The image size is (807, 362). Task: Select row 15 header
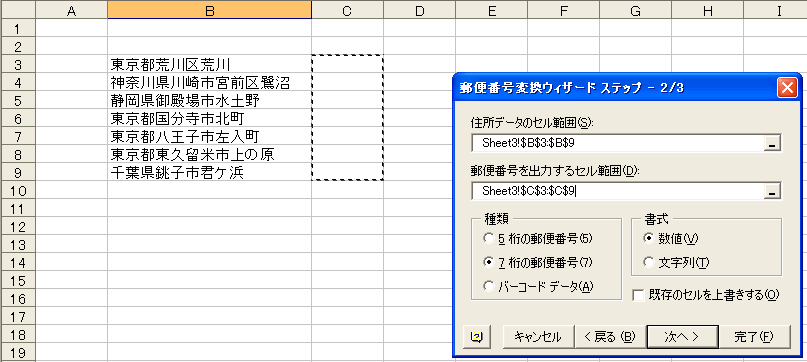pyautogui.click(x=18, y=281)
